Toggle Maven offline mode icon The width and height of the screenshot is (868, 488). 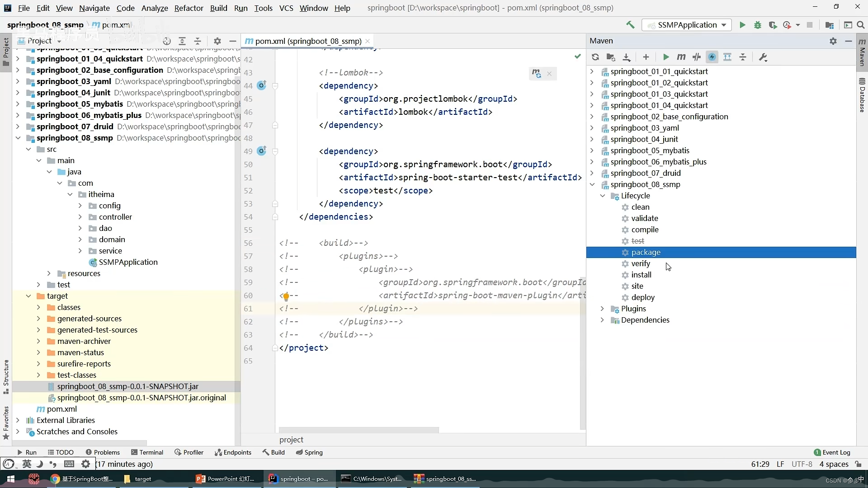coord(697,57)
